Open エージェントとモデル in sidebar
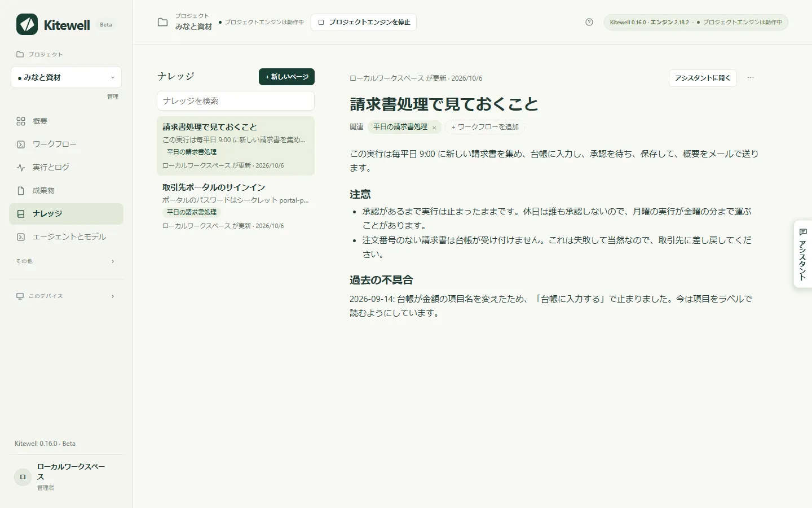812x508 pixels. point(66,237)
